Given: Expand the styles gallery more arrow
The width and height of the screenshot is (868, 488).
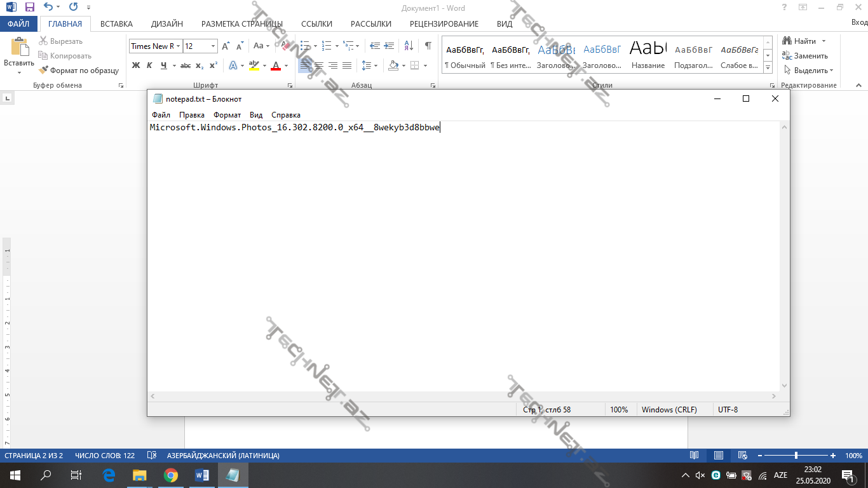Looking at the screenshot, I should [x=768, y=67].
